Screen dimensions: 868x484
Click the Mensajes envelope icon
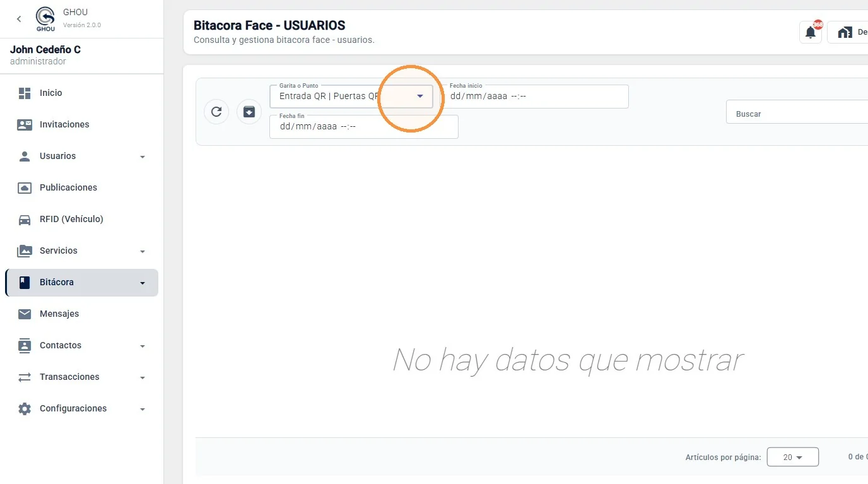25,314
